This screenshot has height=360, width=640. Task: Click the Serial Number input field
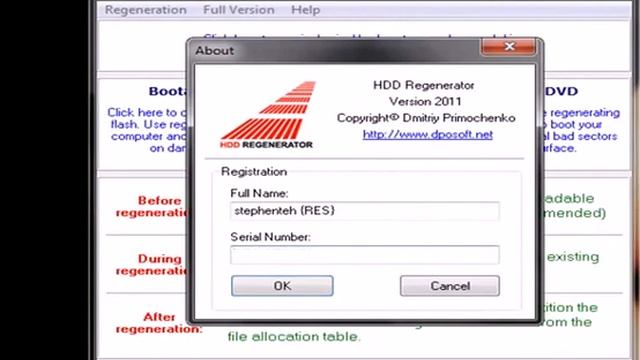pyautogui.click(x=364, y=255)
